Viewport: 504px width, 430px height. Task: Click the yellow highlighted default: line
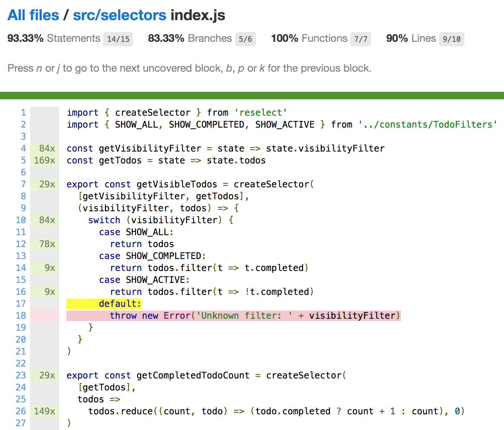[x=120, y=303]
